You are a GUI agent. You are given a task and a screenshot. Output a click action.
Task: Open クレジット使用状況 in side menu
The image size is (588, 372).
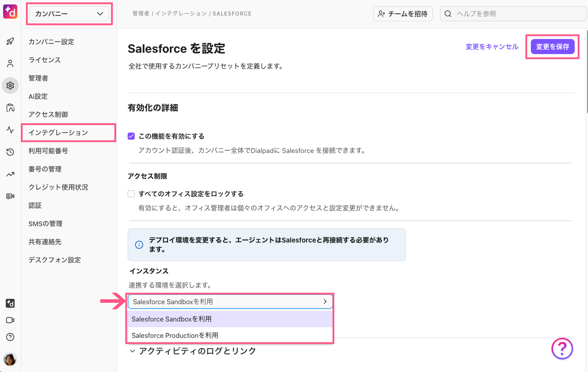58,187
